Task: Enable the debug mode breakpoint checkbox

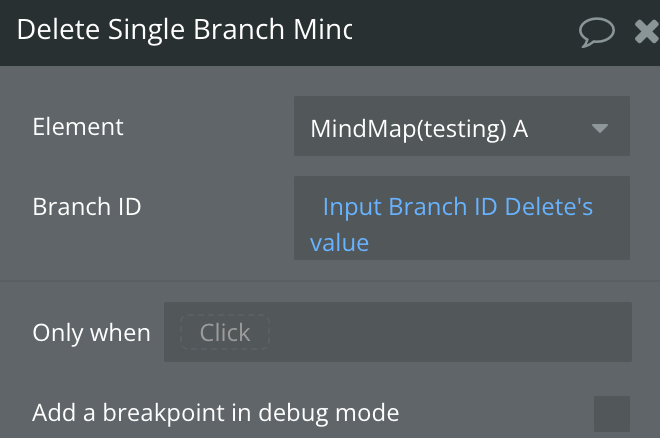Action: pos(612,414)
